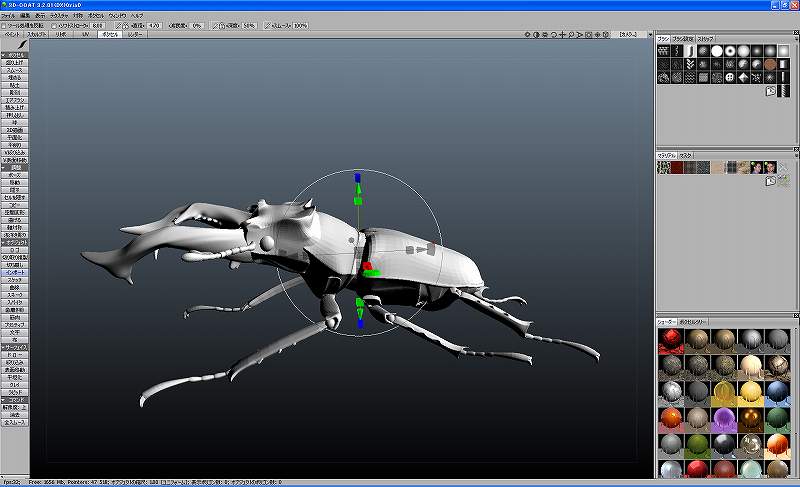The height and width of the screenshot is (487, 800).
Task: Collapse the オブジェクト tool section header
Action: pos(14,243)
